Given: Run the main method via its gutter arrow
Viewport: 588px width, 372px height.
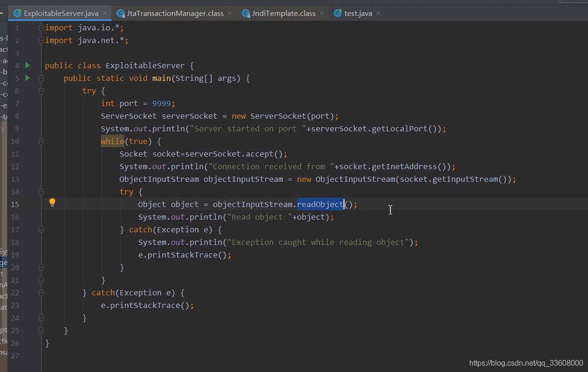Looking at the screenshot, I should (28, 78).
